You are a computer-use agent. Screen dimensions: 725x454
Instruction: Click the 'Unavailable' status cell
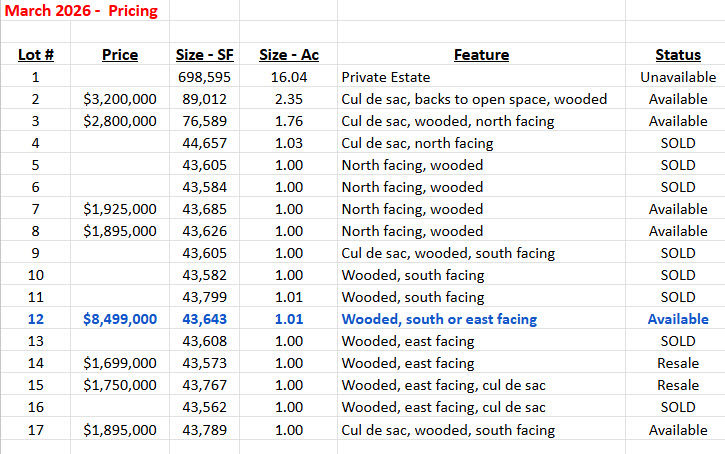(x=678, y=77)
